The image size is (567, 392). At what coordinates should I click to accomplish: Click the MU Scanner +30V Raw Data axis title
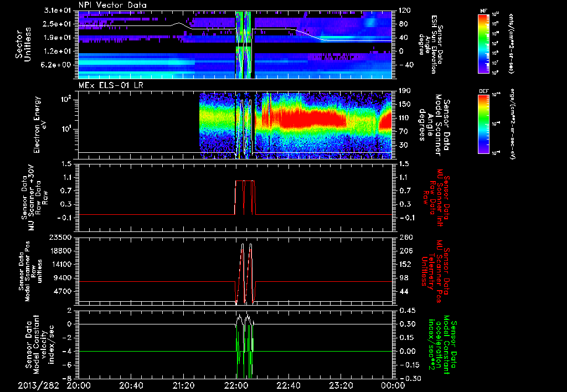pyautogui.click(x=34, y=198)
